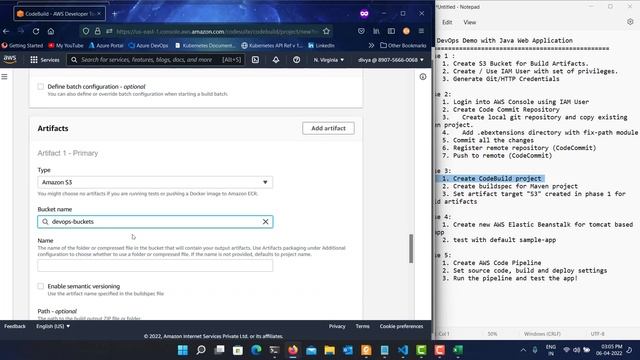Go to Firefox home page
This screenshot has height=360, width=640.
51,31
